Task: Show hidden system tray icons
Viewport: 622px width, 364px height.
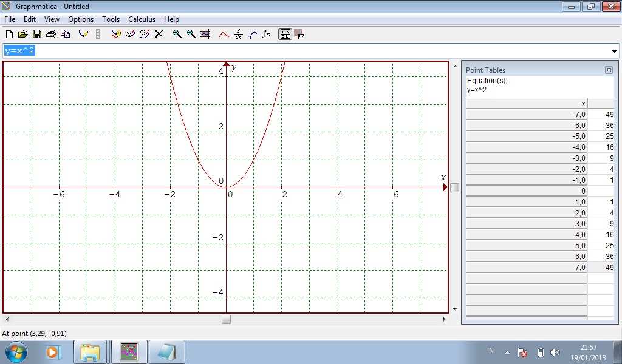Action: pyautogui.click(x=507, y=352)
